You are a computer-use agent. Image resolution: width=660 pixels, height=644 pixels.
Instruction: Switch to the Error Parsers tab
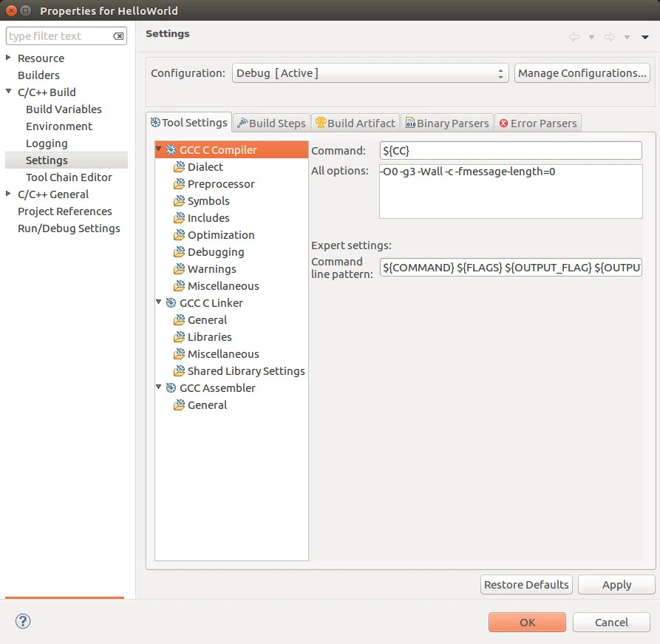(x=537, y=123)
